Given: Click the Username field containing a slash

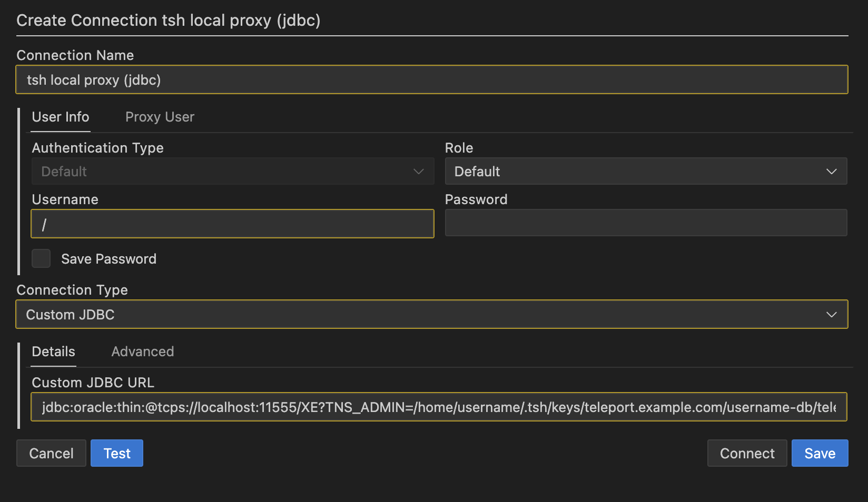Looking at the screenshot, I should (232, 224).
